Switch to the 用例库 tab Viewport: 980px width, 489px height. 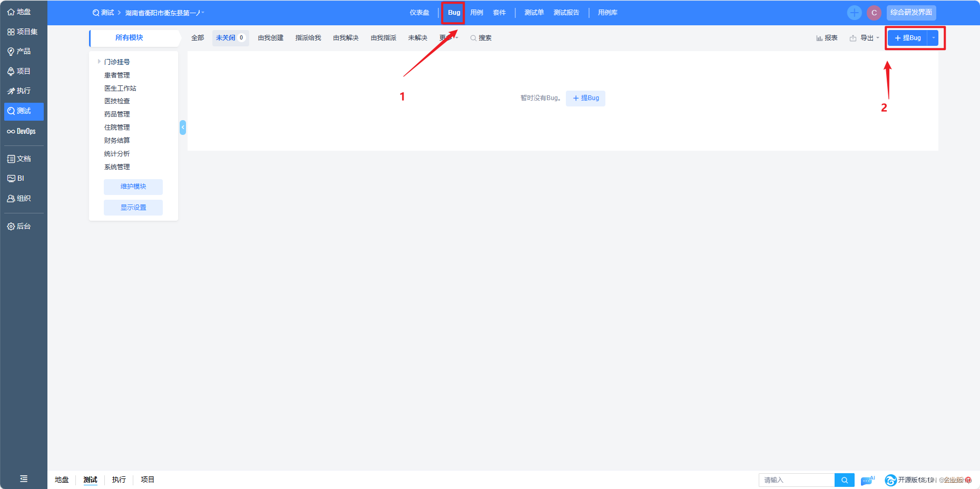[x=607, y=13]
